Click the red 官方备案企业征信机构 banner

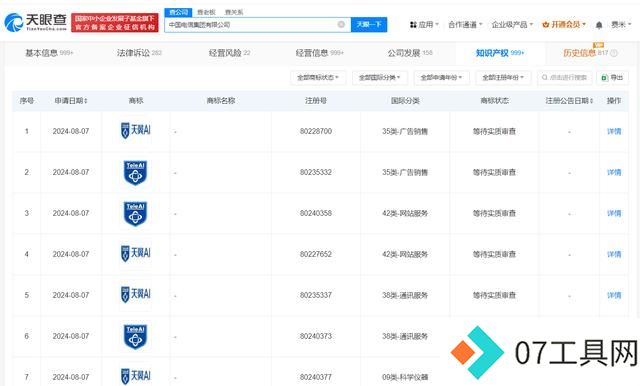click(115, 22)
